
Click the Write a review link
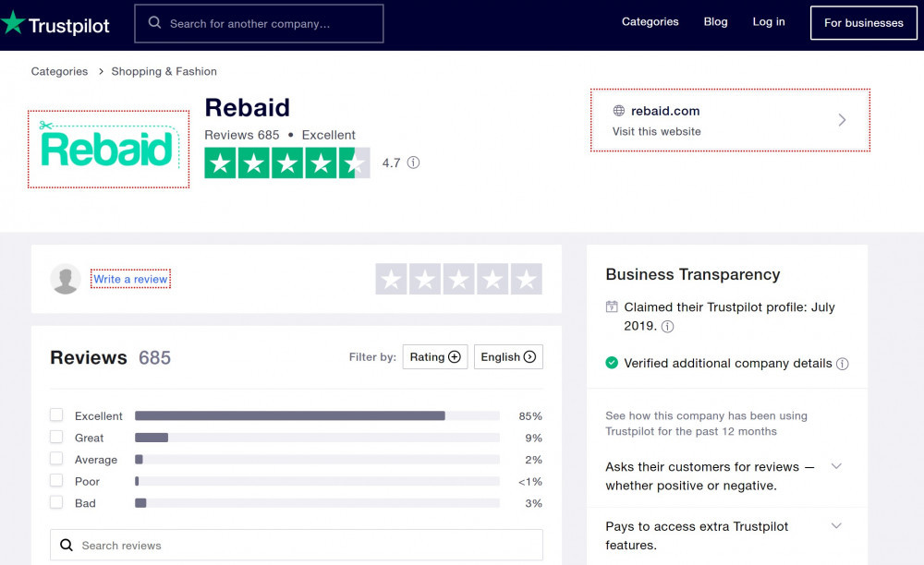coord(130,279)
